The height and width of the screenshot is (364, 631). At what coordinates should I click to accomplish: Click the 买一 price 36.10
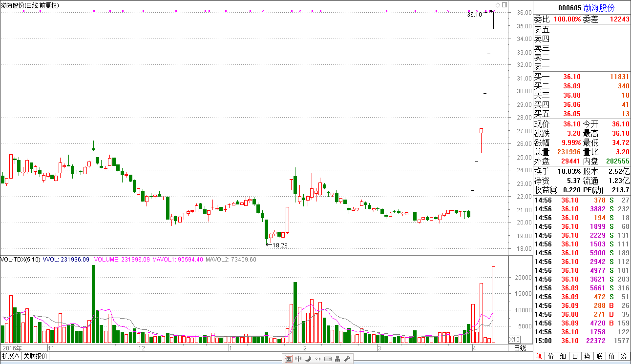571,77
